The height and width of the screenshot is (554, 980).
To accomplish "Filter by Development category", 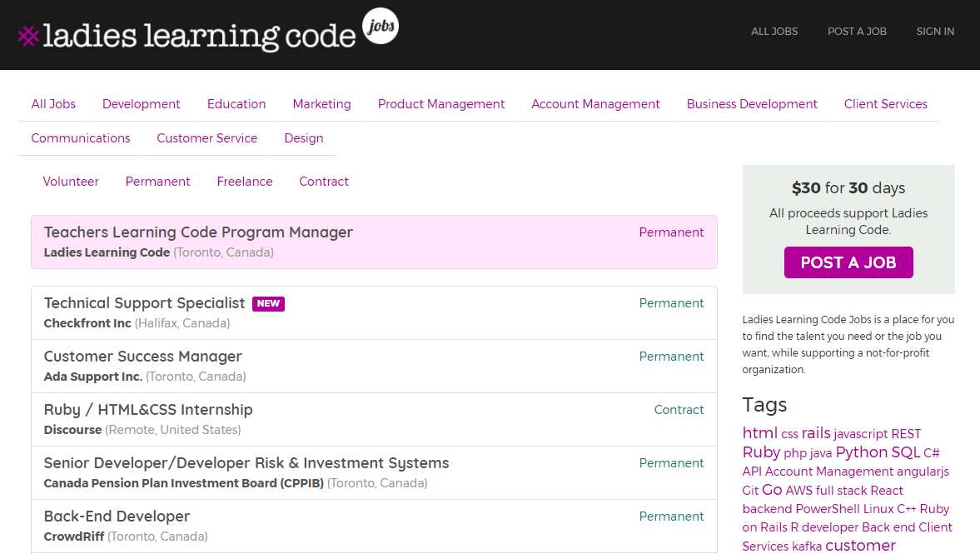I will (x=142, y=104).
